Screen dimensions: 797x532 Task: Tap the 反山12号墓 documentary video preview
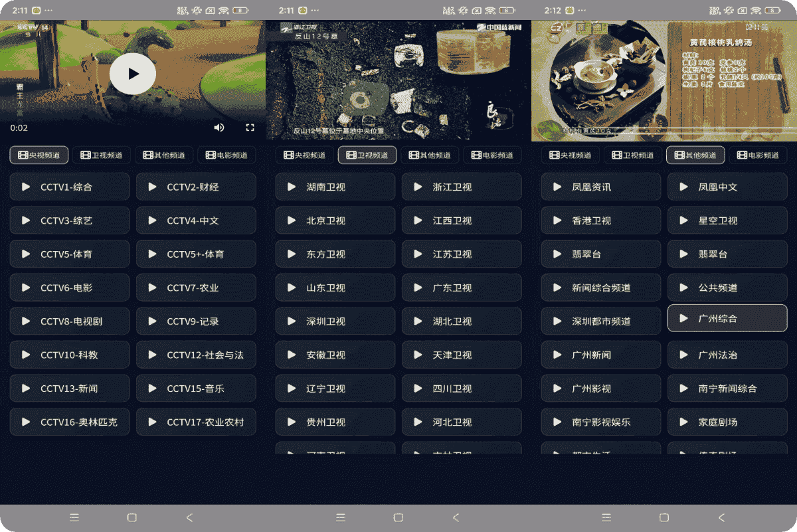[398, 80]
